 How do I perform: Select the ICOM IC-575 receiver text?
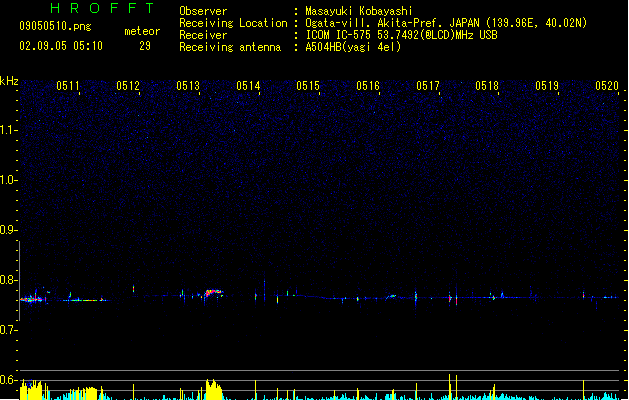click(401, 35)
